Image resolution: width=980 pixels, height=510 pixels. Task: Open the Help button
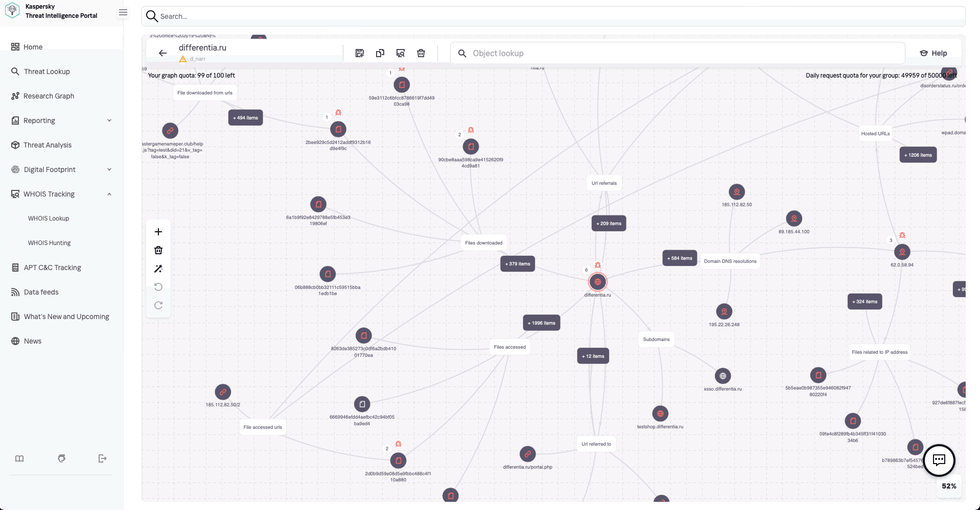pyautogui.click(x=933, y=53)
